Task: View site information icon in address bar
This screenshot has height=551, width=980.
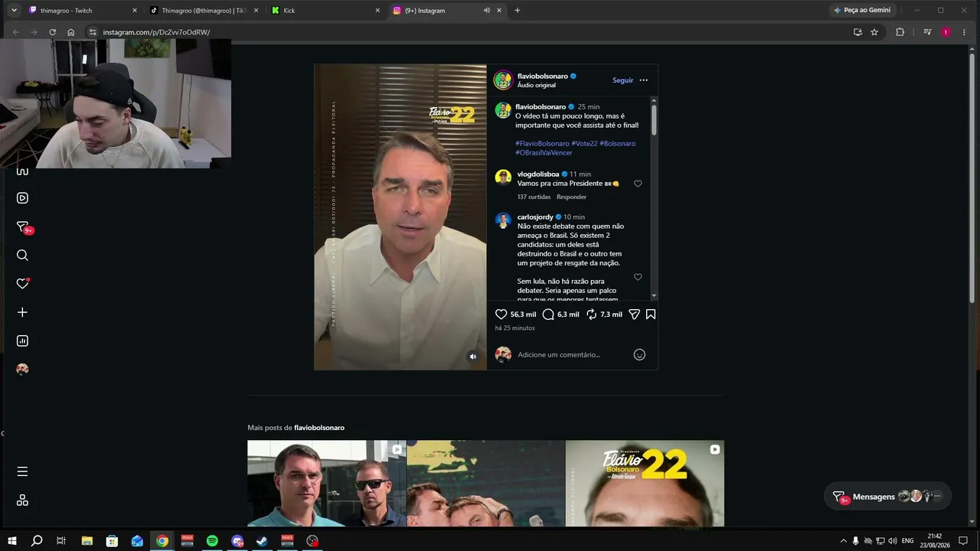Action: [x=93, y=32]
